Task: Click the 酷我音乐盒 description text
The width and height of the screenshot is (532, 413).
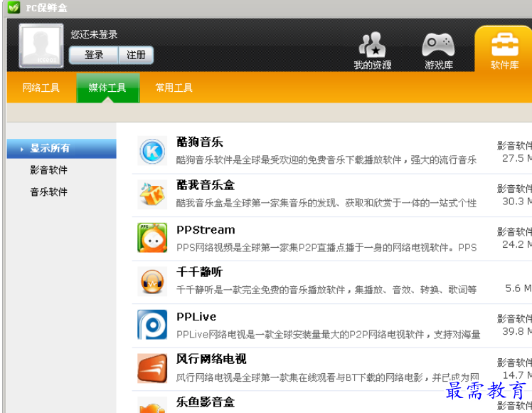Action: 326,203
